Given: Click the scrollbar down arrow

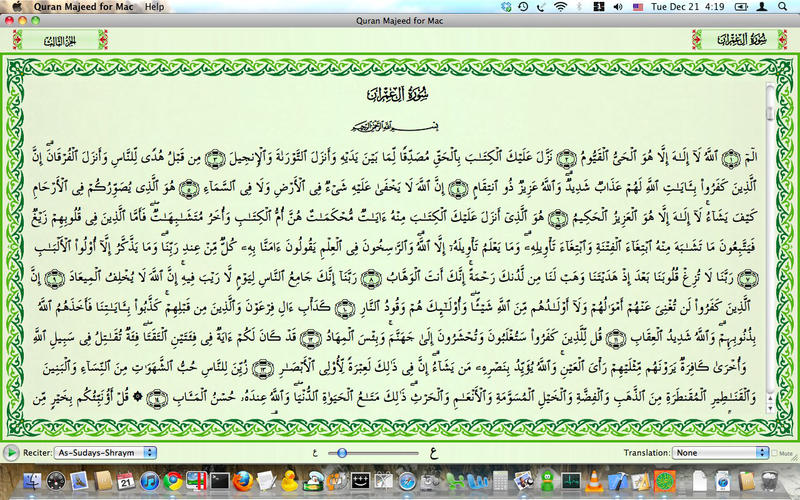Looking at the screenshot, I should pos(770,408).
